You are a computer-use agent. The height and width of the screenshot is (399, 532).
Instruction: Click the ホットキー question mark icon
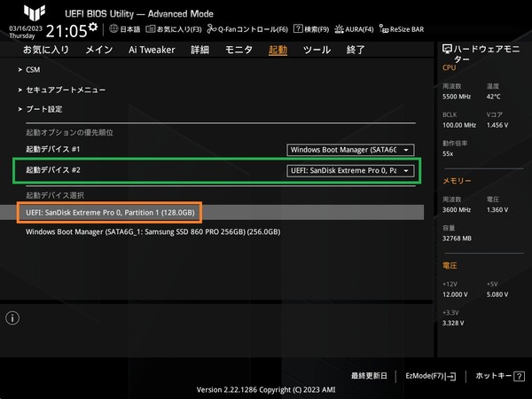519,376
